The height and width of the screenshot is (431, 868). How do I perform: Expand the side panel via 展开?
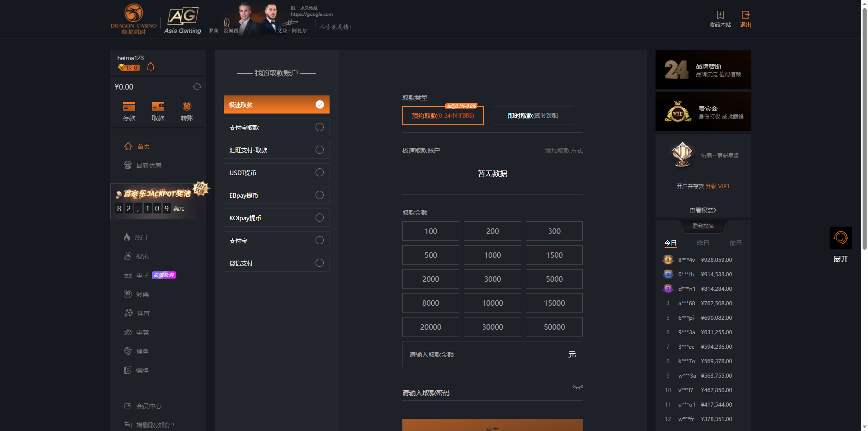pyautogui.click(x=840, y=259)
